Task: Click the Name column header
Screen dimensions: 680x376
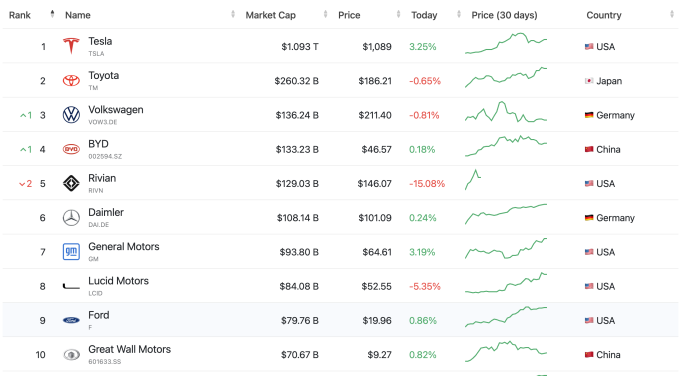Action: click(78, 15)
